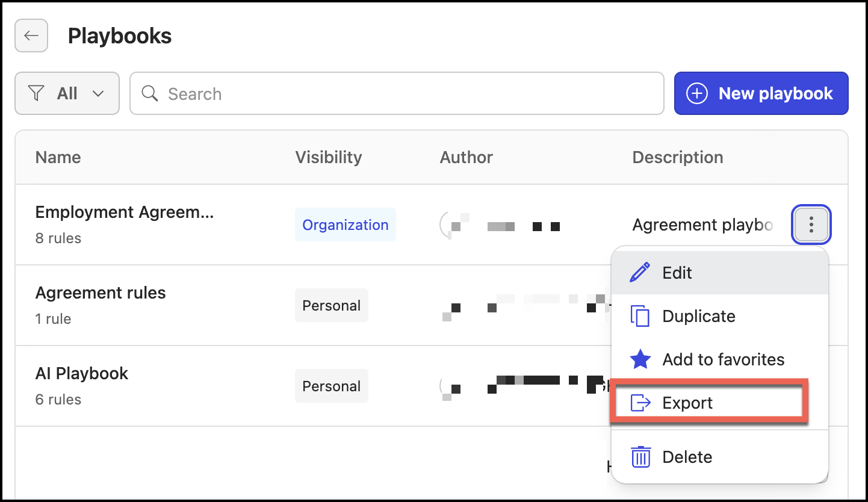Click the Organization visibility badge
Screen dimensions: 868x502
click(346, 225)
